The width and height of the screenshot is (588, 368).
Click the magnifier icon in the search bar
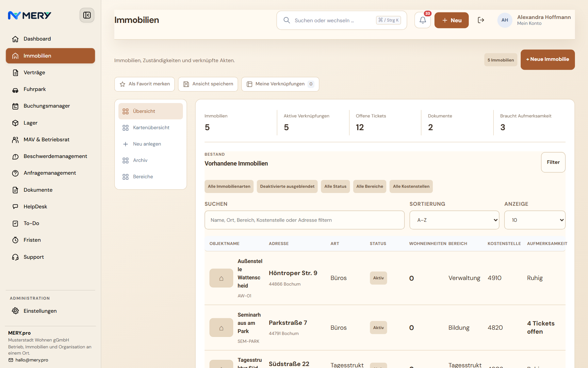click(x=287, y=20)
